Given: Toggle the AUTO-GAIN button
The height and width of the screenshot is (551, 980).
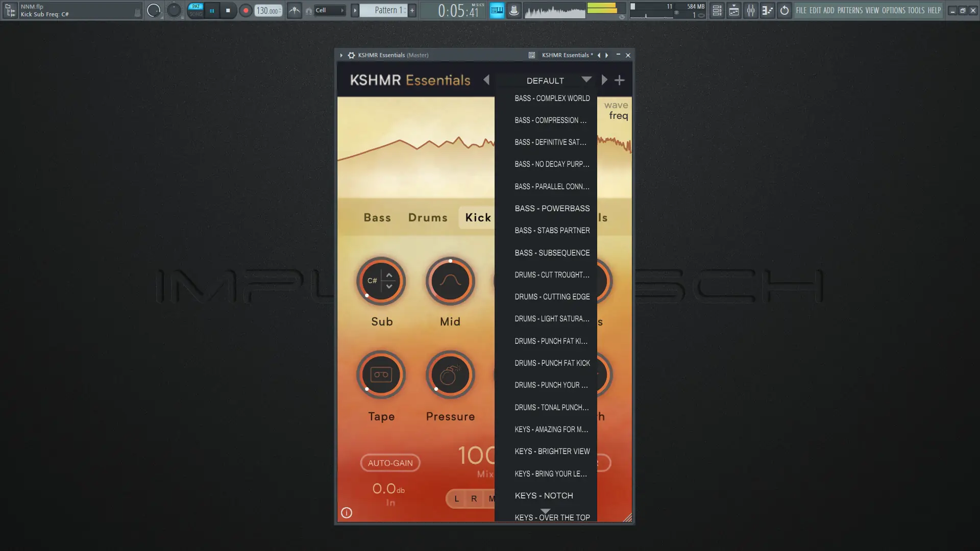Looking at the screenshot, I should pos(390,463).
